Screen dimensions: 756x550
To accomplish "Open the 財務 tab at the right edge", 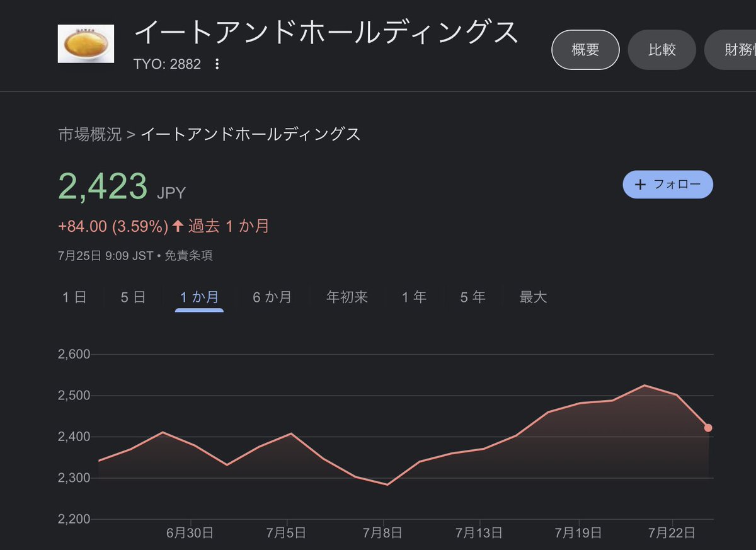I will click(x=731, y=50).
